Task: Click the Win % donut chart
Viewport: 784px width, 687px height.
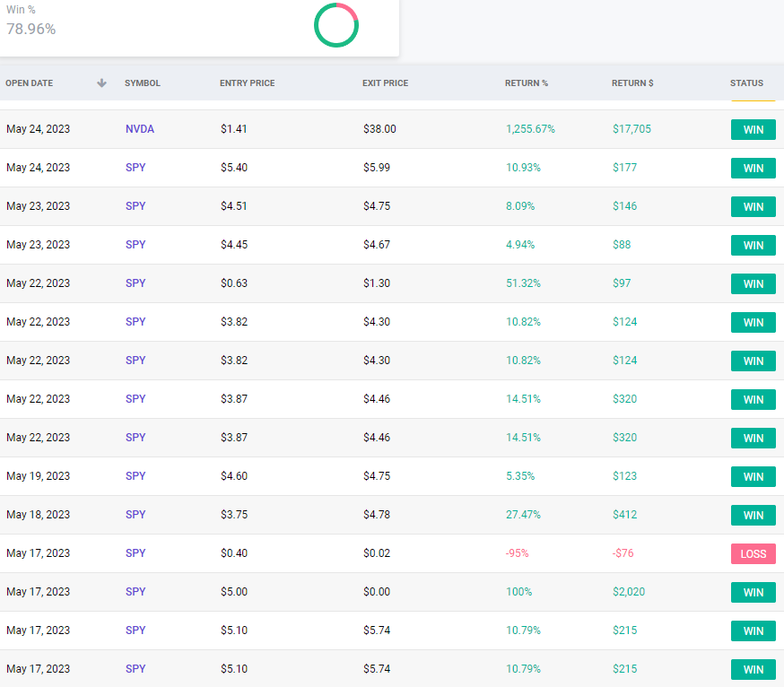Action: (336, 25)
